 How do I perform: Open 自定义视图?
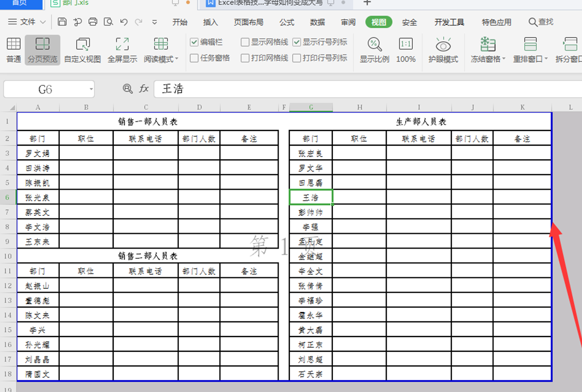82,49
